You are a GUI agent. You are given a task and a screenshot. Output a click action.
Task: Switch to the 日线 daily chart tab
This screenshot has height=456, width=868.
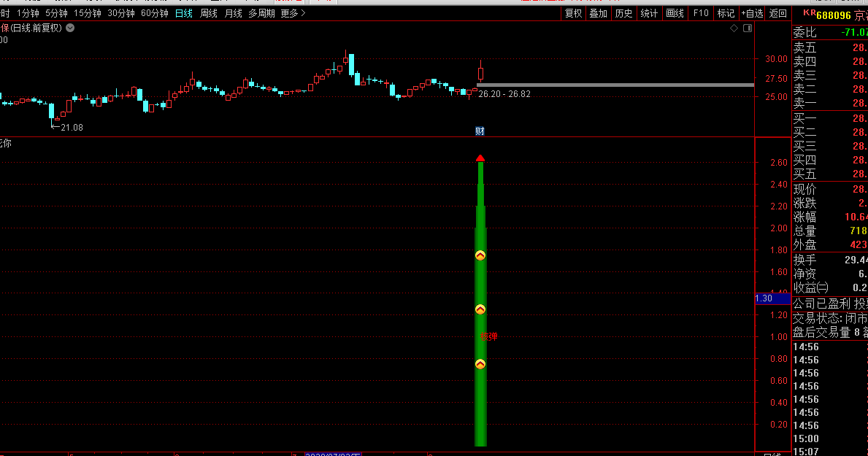[x=184, y=13]
